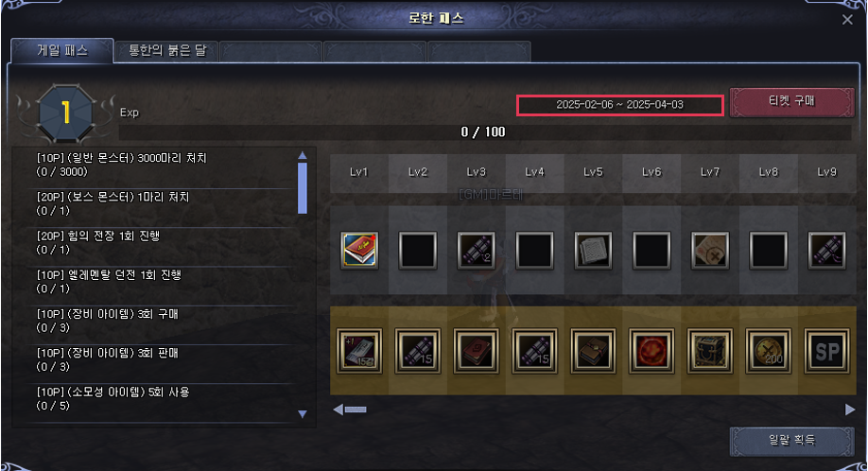Viewport: 868px width, 471px height.
Task: Switch to the 통한의 붉은 달 tab
Action: pyautogui.click(x=167, y=51)
